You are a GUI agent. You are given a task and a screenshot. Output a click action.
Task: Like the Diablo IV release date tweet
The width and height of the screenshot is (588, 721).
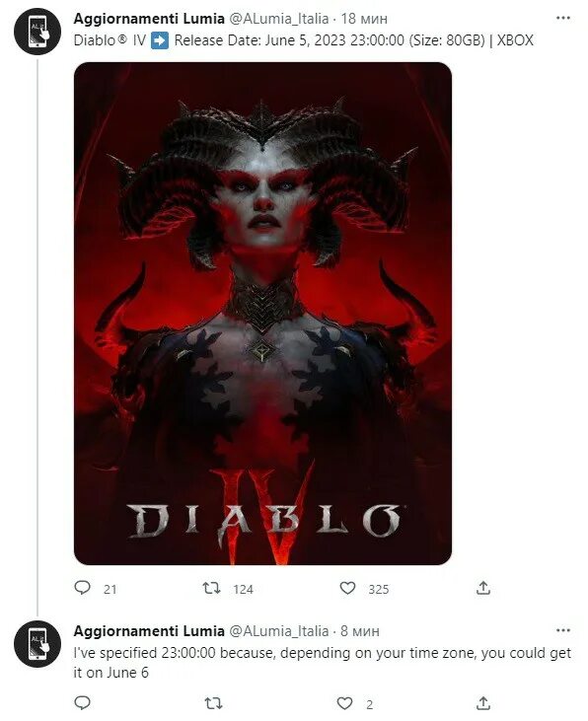click(347, 588)
